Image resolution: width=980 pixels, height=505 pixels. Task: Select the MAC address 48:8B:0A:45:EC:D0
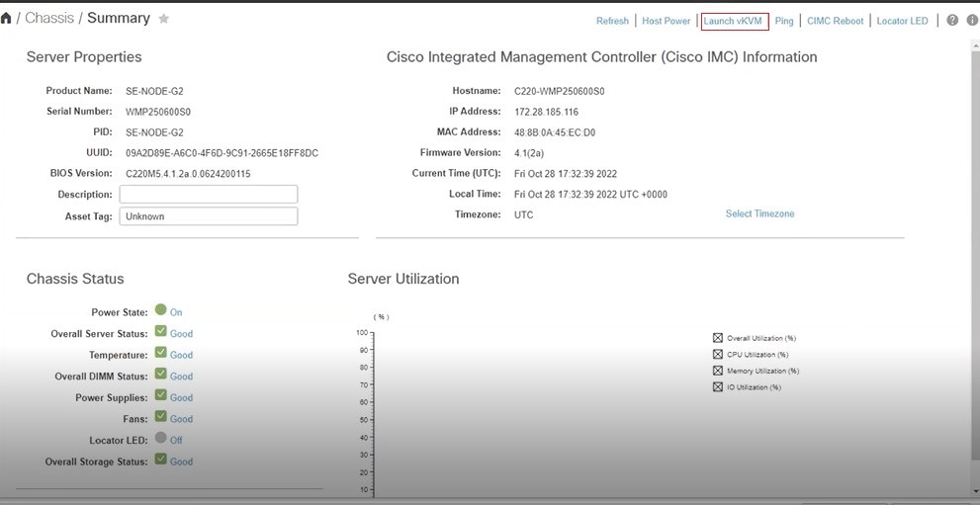[x=555, y=132]
